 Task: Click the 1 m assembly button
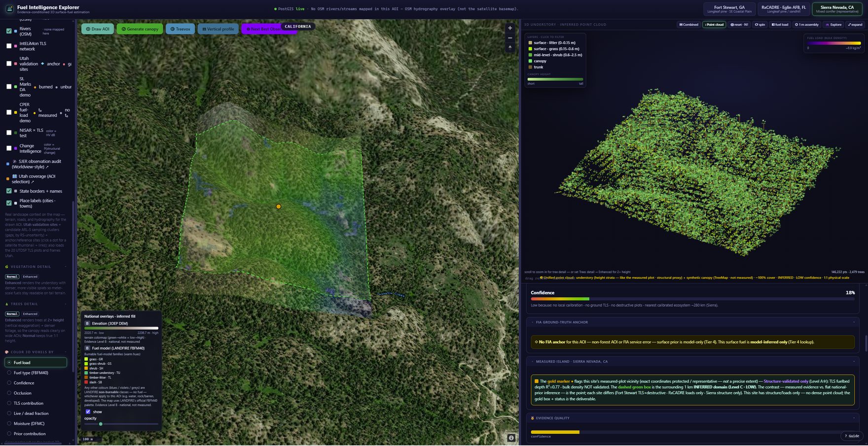point(807,25)
